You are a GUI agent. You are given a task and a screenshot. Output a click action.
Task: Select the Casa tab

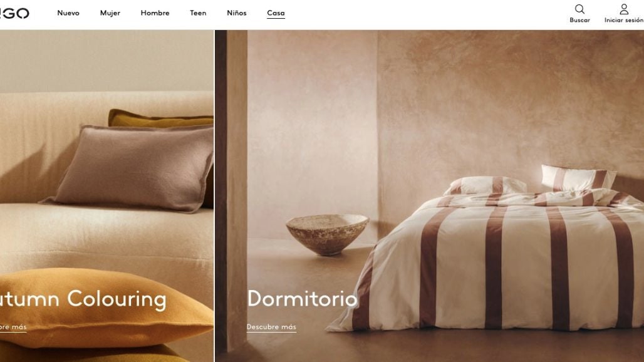(x=276, y=14)
